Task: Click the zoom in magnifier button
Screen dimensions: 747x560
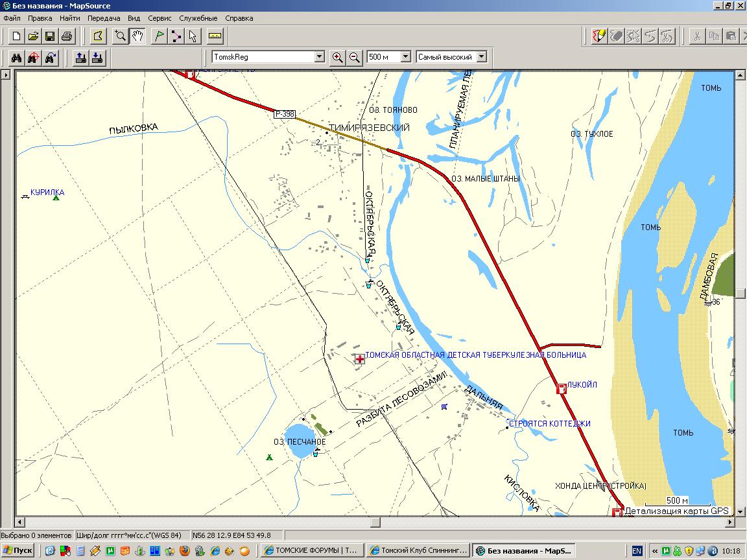Action: click(x=337, y=57)
